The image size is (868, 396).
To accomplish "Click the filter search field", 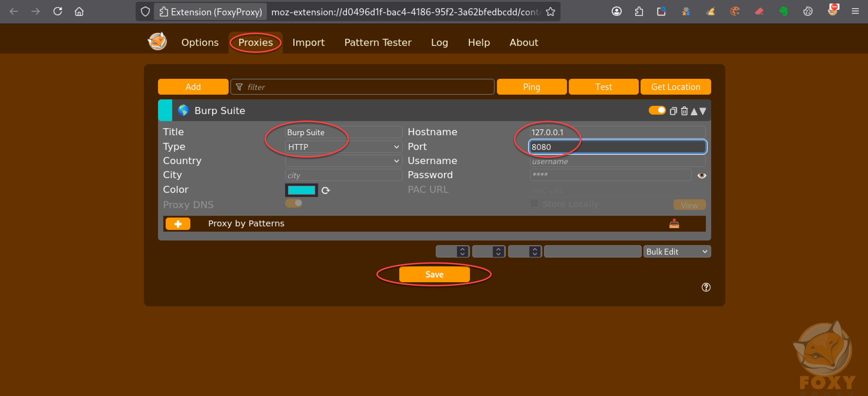I will tap(362, 87).
